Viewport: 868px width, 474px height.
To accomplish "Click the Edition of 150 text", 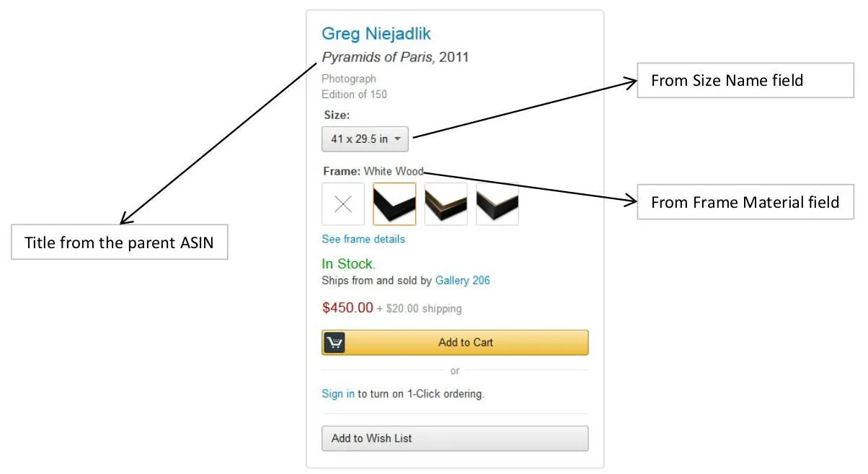I will (x=354, y=94).
